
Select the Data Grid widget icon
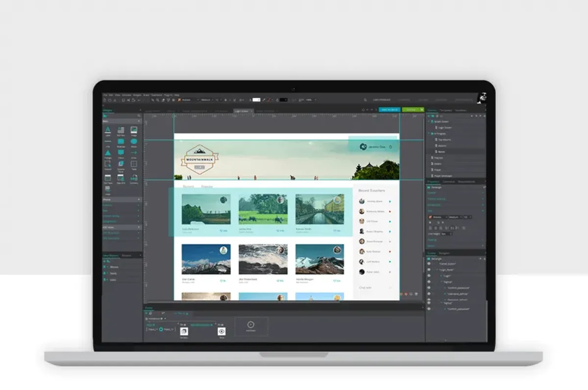[x=121, y=178]
